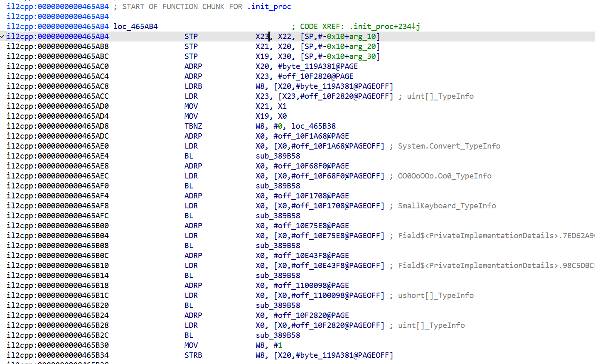Select TBNZ mnemonic
This screenshot has width=595, height=364.
pos(193,126)
